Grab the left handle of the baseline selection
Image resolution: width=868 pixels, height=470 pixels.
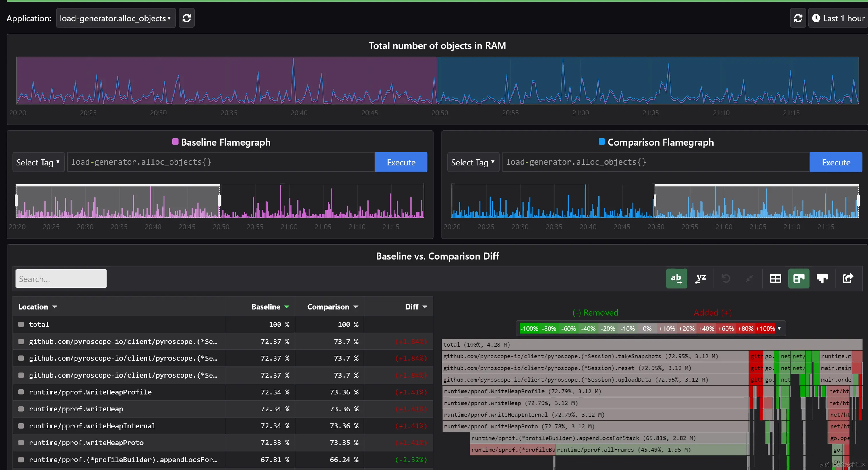point(16,201)
